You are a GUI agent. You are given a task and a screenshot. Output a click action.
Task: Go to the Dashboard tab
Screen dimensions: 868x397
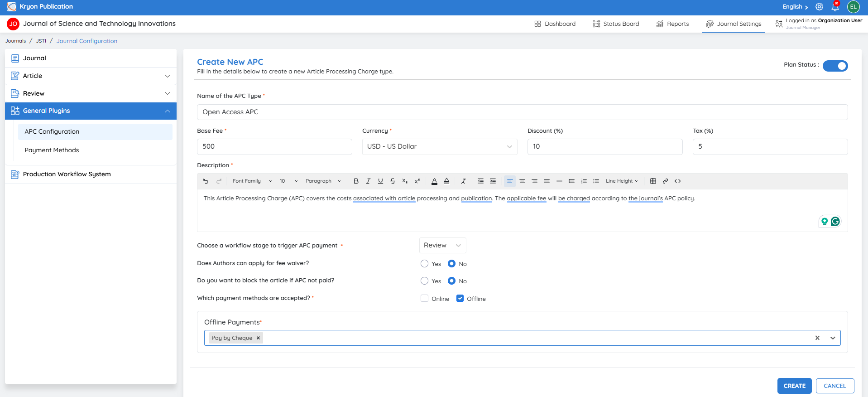(x=555, y=24)
